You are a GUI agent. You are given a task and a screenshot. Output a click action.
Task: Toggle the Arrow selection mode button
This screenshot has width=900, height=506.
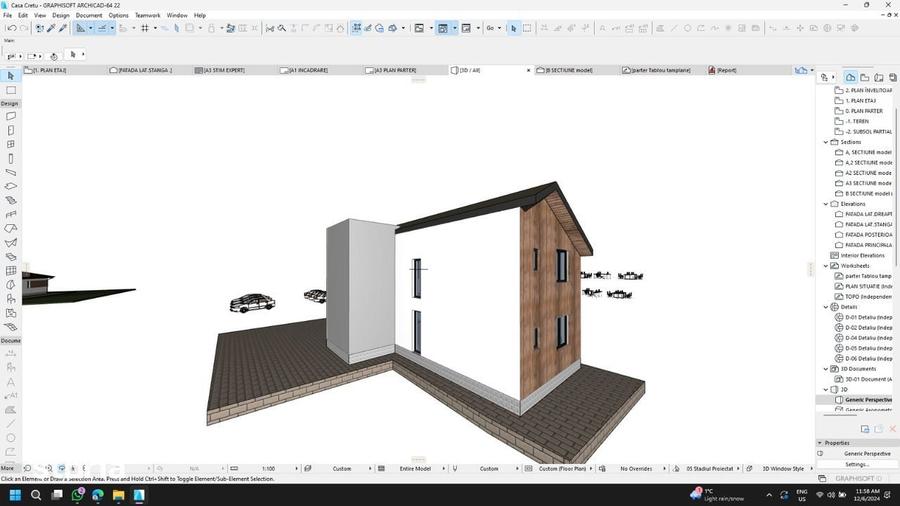[514, 28]
